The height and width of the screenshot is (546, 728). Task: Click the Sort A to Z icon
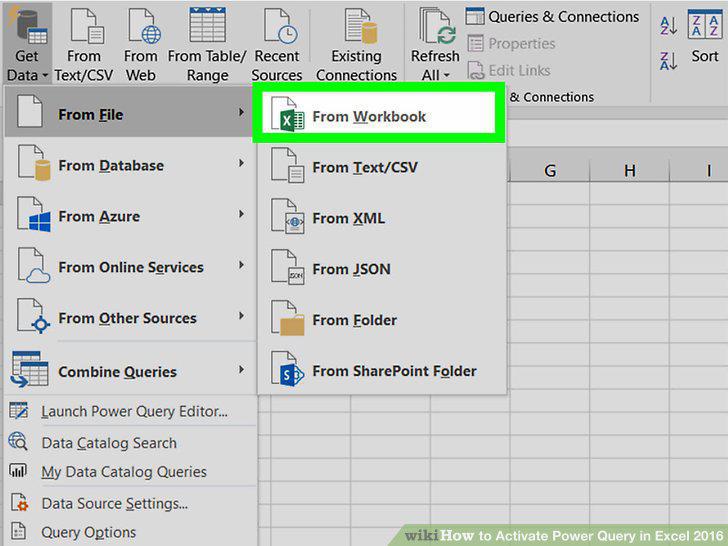pos(668,26)
